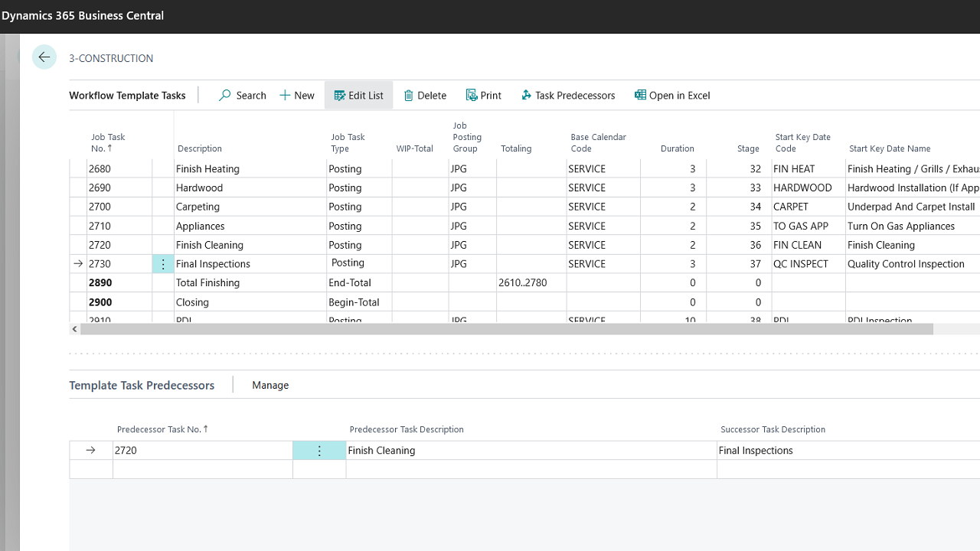
Task: Click the Finish Heating description cell
Action: (x=250, y=169)
